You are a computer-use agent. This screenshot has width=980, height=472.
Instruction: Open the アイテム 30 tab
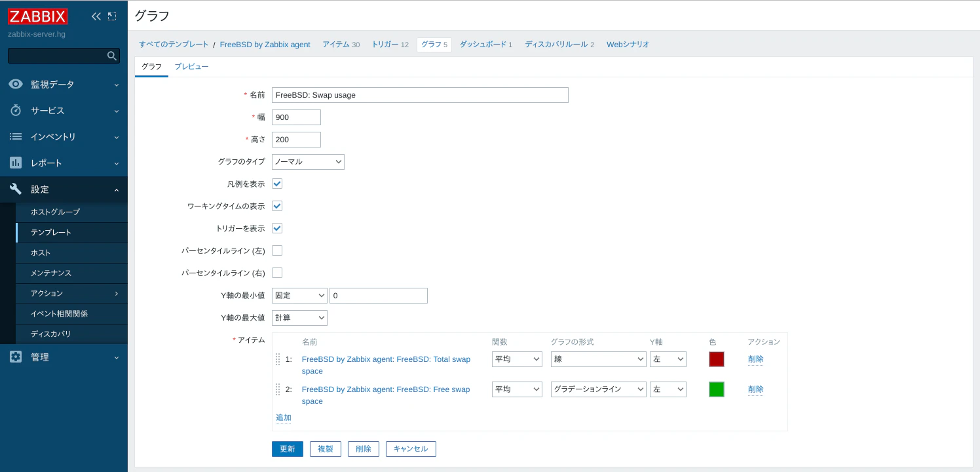pos(341,45)
